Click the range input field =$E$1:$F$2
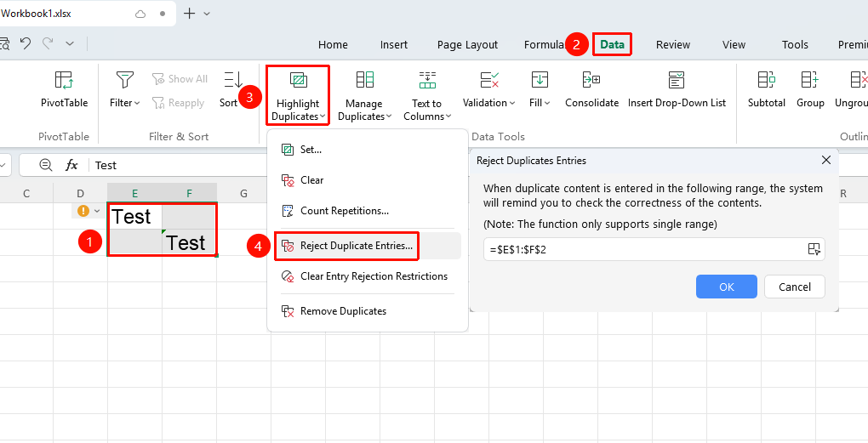The height and width of the screenshot is (443, 868). (654, 249)
